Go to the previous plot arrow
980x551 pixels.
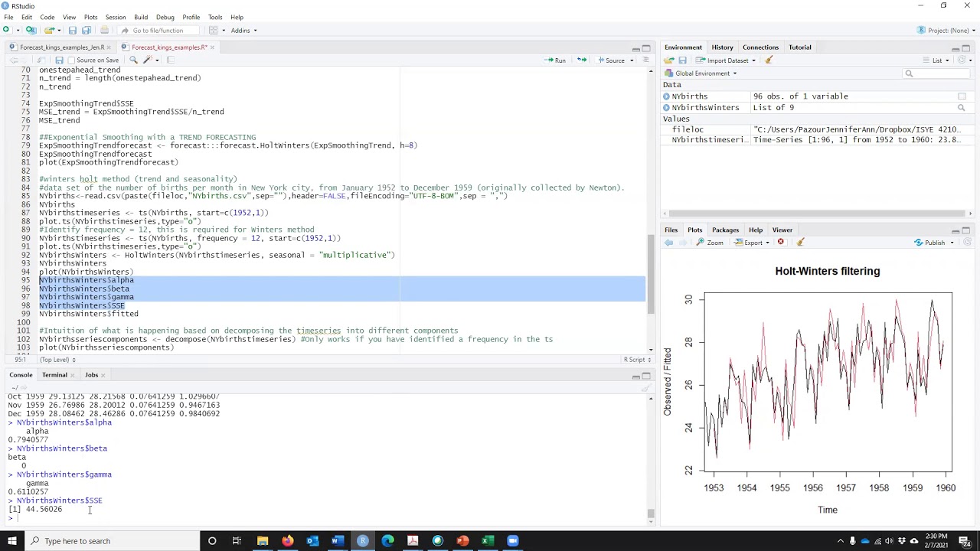pos(668,243)
